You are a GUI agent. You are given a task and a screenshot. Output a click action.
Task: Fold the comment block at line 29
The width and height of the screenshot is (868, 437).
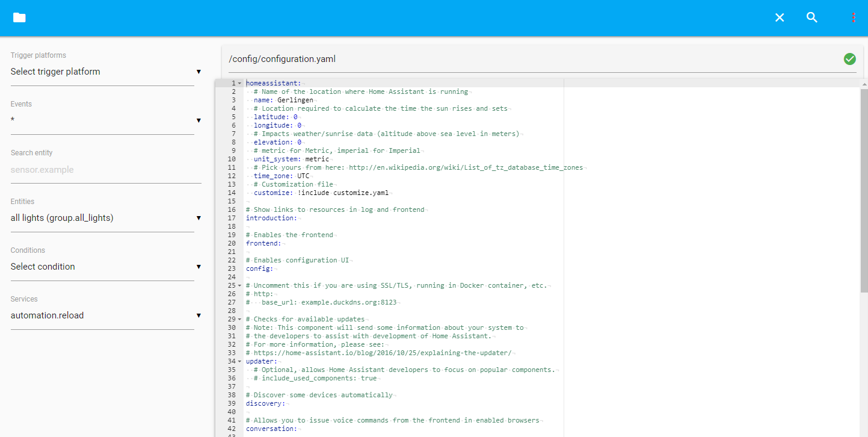coord(240,319)
